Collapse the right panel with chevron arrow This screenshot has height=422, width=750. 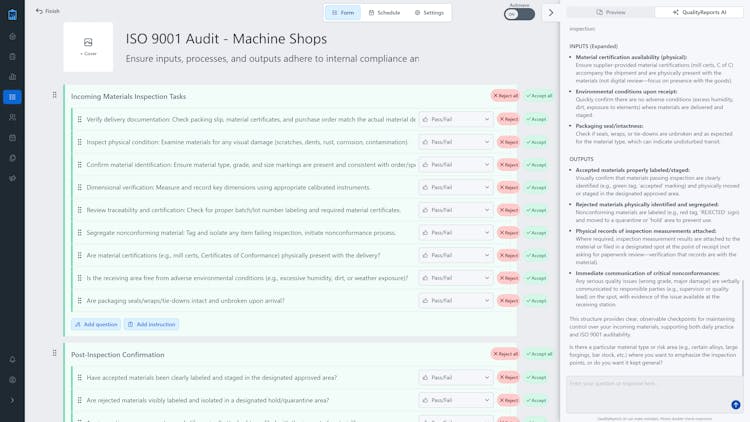tap(551, 13)
